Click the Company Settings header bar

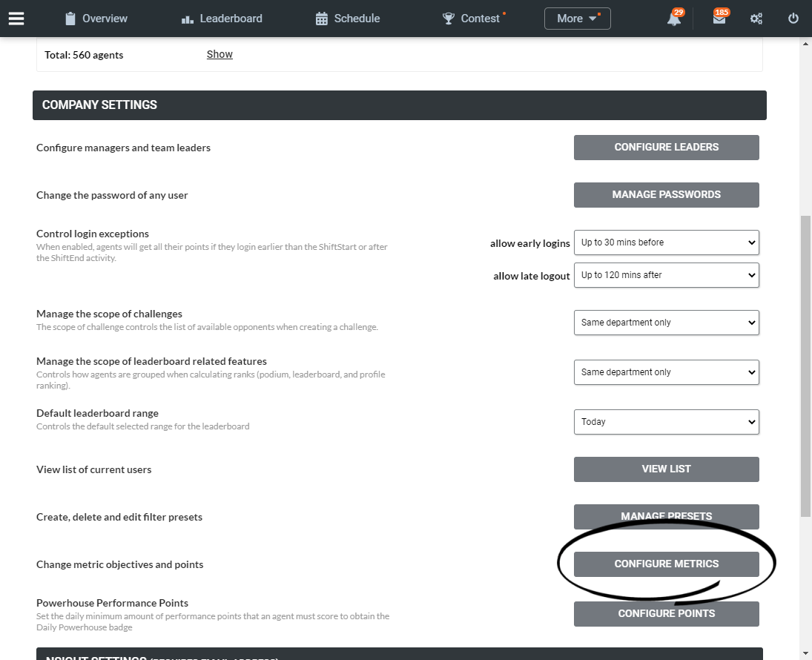pyautogui.click(x=399, y=105)
